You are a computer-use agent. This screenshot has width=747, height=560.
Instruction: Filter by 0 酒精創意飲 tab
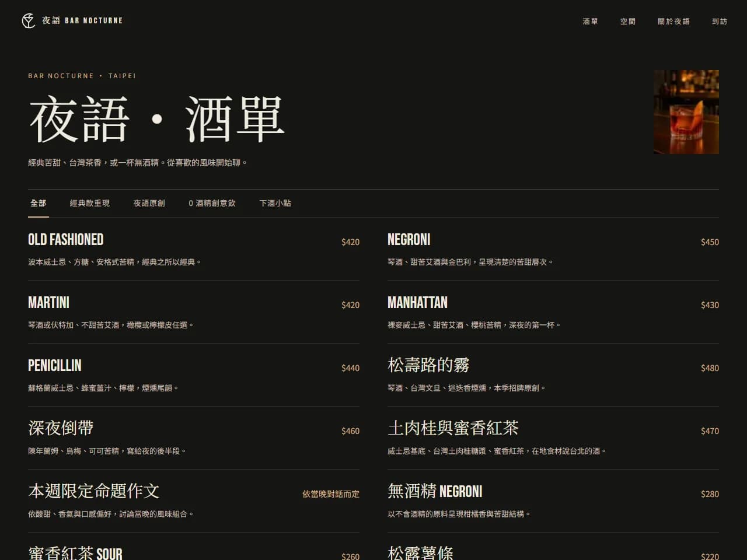pyautogui.click(x=212, y=203)
